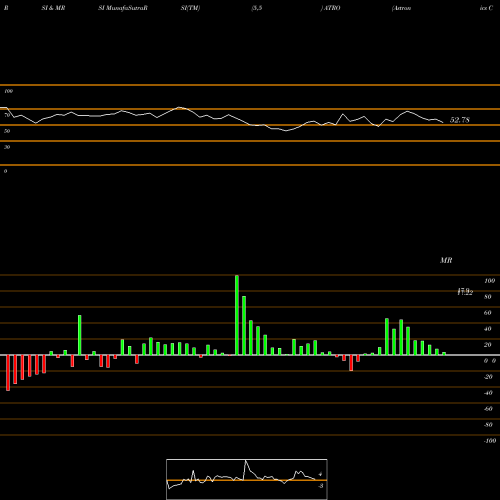Click the MR axis label 60

[488, 313]
